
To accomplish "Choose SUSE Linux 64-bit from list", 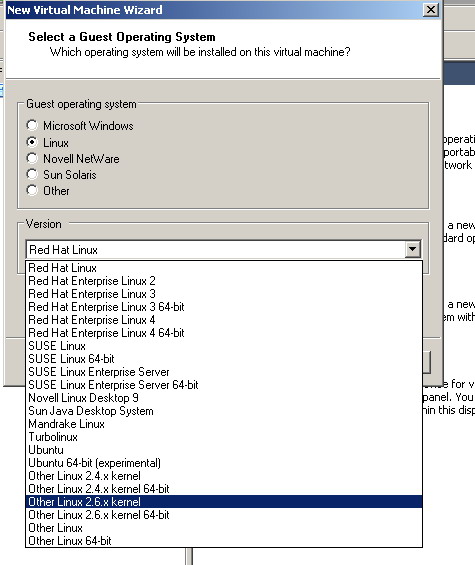I will 224,359.
